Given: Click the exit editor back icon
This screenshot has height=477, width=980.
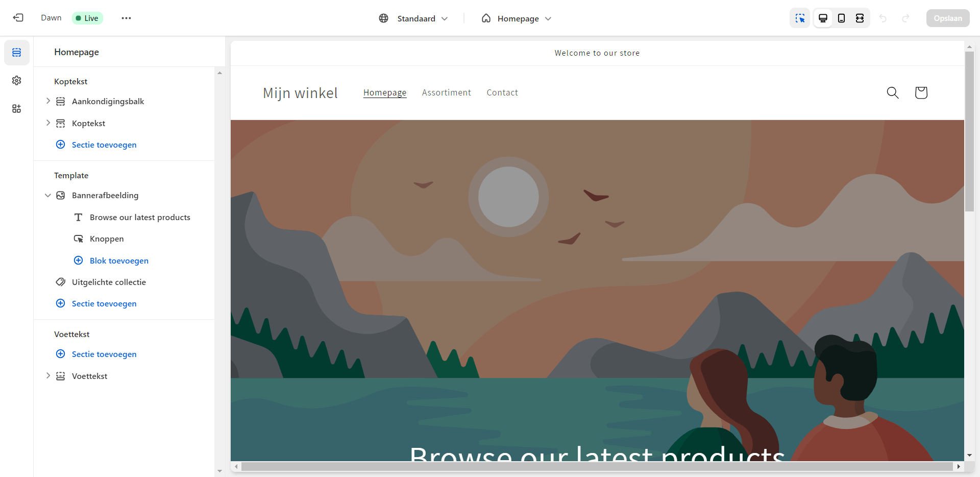Looking at the screenshot, I should point(18,18).
